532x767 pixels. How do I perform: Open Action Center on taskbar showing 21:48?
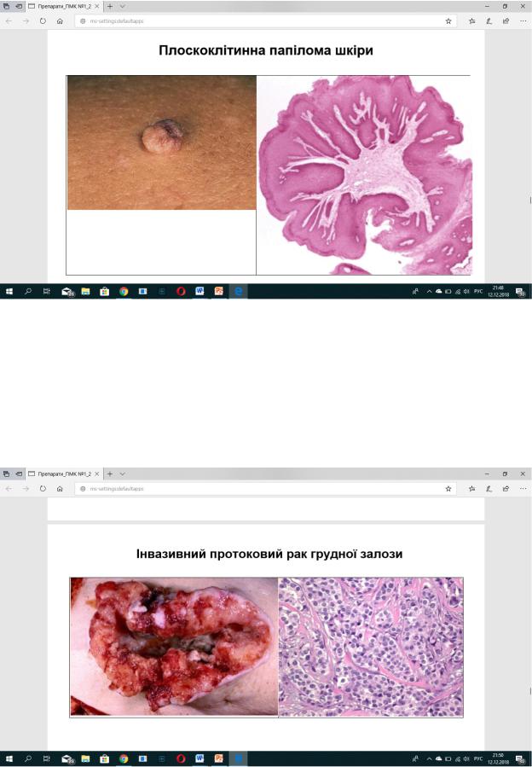pos(521,292)
